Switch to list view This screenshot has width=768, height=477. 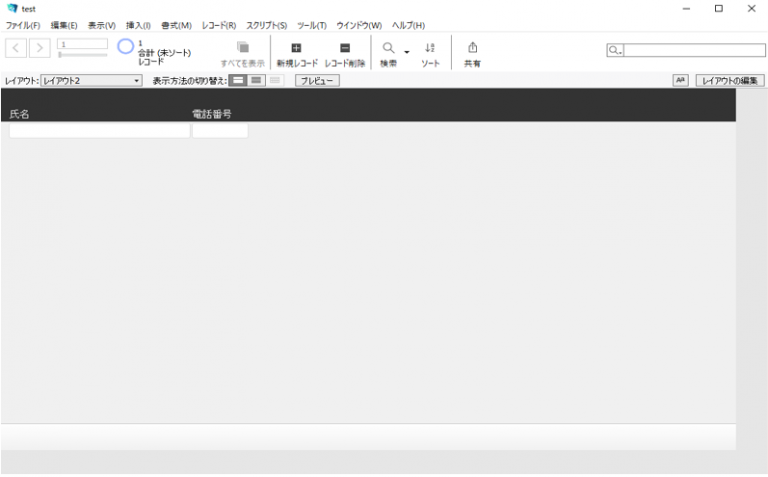[256, 80]
